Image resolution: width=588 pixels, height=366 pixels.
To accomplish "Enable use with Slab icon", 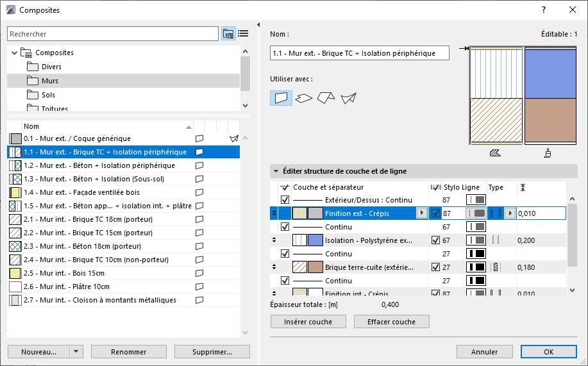I will (x=303, y=98).
